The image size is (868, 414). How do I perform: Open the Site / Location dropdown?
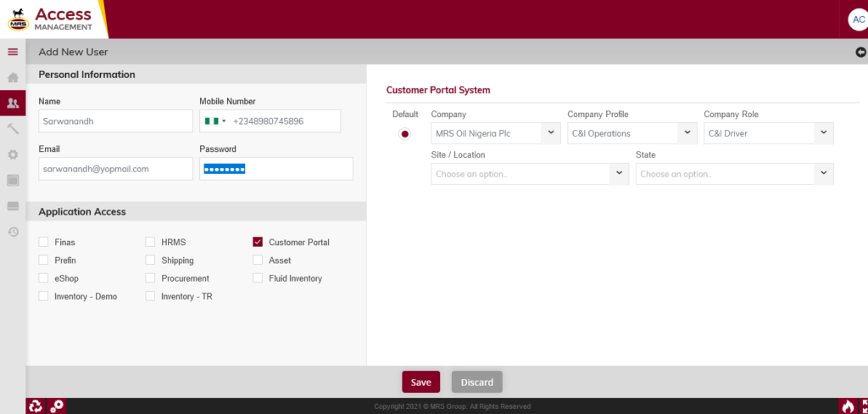coord(530,173)
